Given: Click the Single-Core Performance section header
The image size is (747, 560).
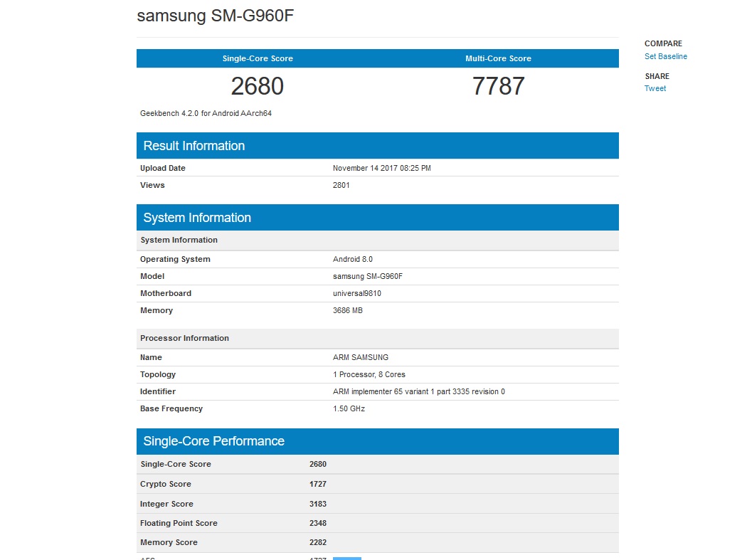Looking at the screenshot, I should (x=378, y=441).
